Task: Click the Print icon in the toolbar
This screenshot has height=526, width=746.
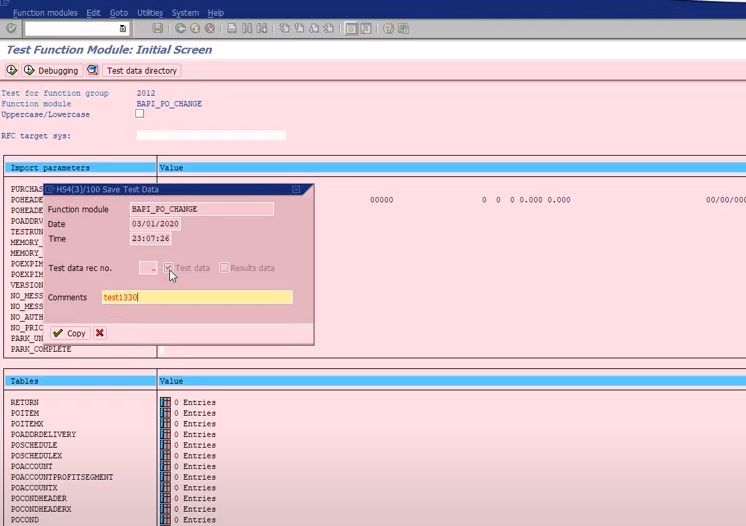Action: [x=232, y=29]
